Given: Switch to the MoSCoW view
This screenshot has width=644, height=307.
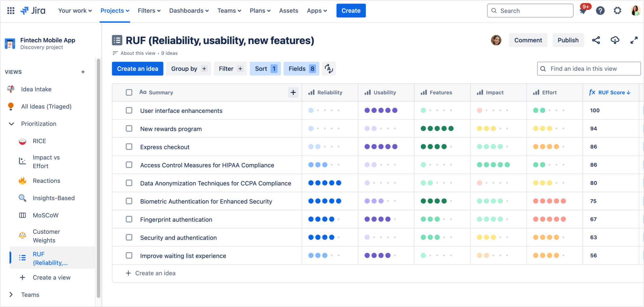Looking at the screenshot, I should (x=46, y=215).
